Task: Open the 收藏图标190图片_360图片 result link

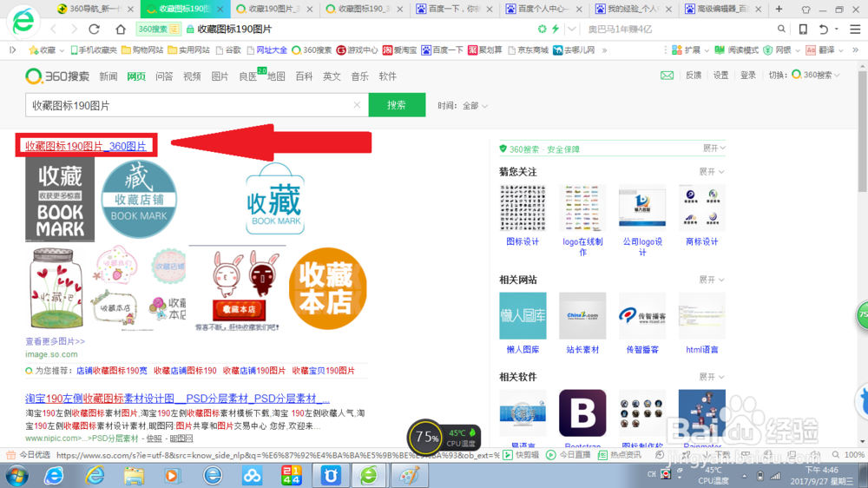Action: tap(86, 146)
